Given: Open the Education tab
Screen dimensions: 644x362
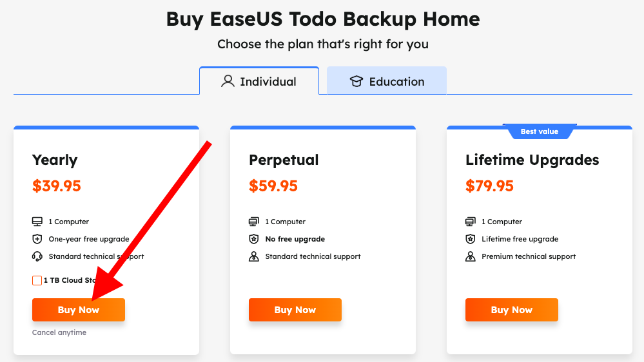Looking at the screenshot, I should (387, 82).
